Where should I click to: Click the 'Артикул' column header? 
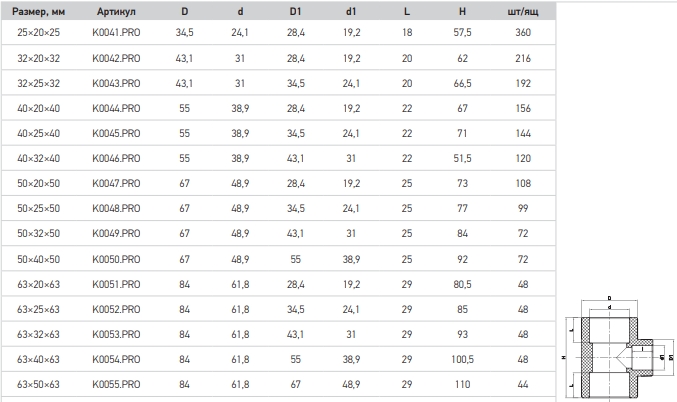pos(116,12)
